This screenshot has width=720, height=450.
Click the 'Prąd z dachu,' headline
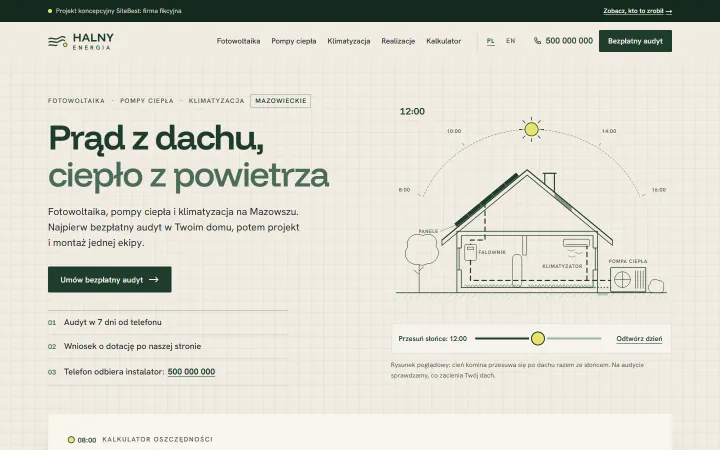pyautogui.click(x=156, y=138)
